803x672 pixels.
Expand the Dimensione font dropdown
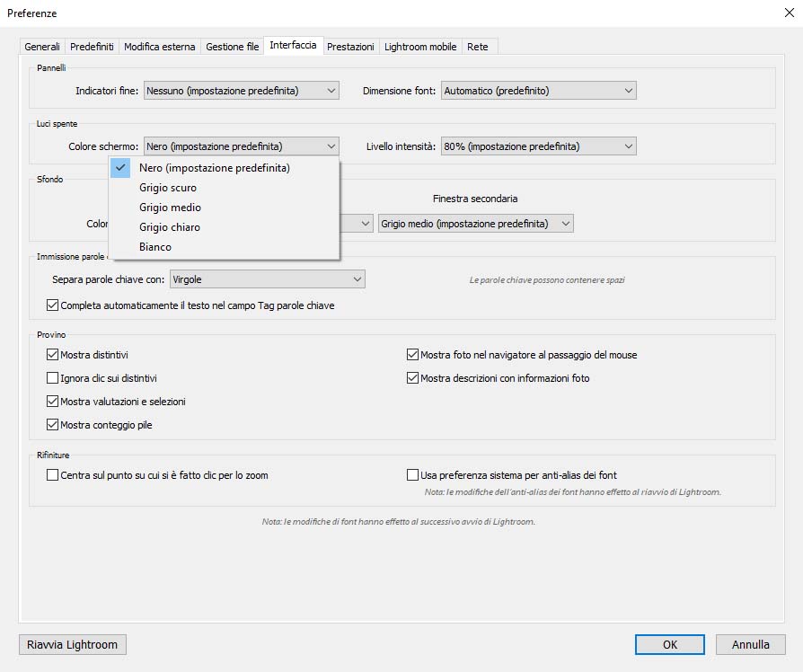pyautogui.click(x=538, y=91)
